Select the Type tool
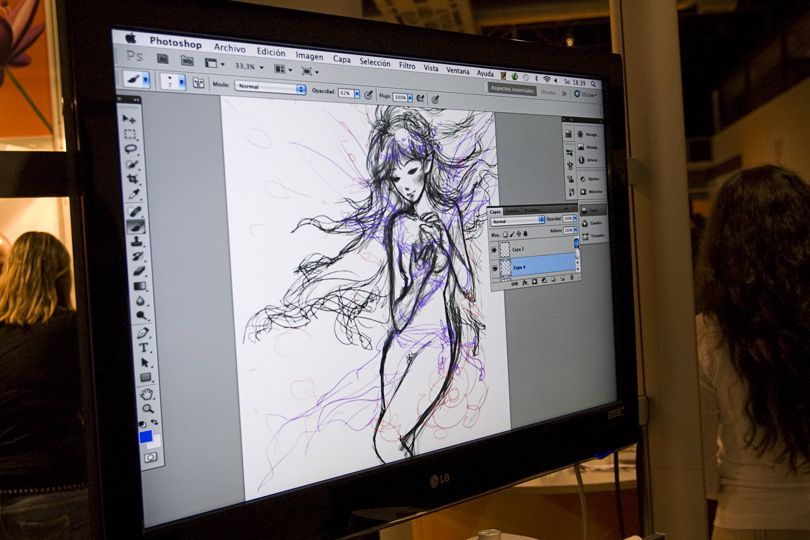 coord(145,348)
